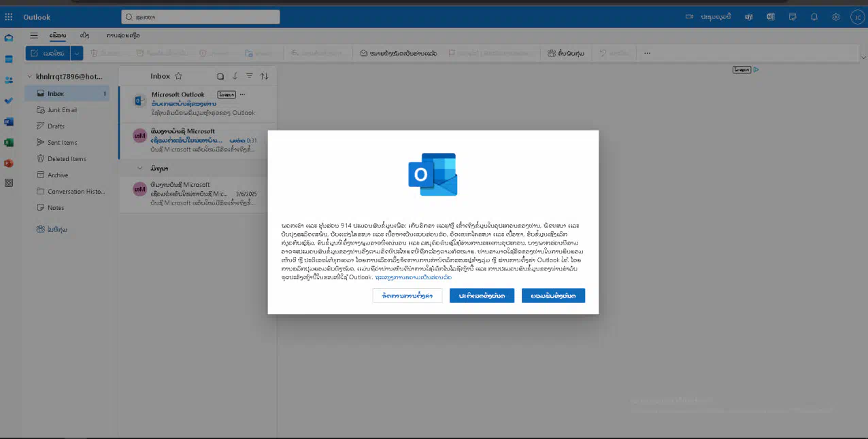Click the Groups people icon in ribbon
This screenshot has width=868, height=439.
click(x=553, y=53)
